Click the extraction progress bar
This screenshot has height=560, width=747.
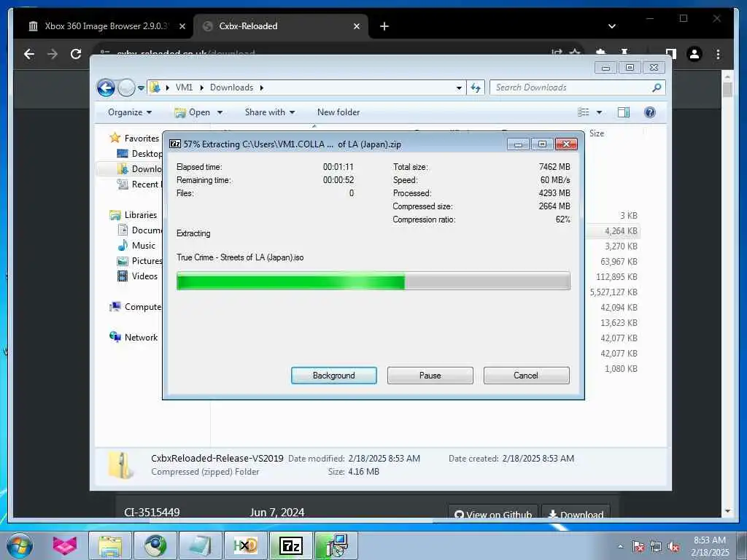tap(373, 281)
